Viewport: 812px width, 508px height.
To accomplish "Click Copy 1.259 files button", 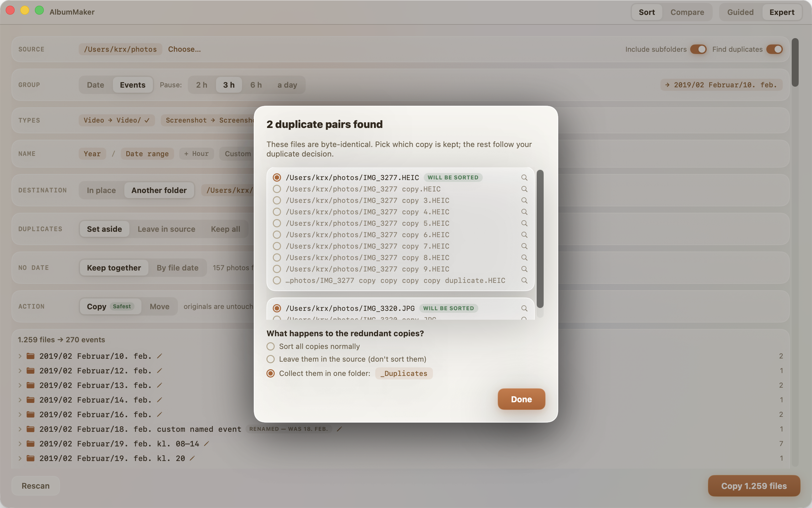I will coord(754,485).
